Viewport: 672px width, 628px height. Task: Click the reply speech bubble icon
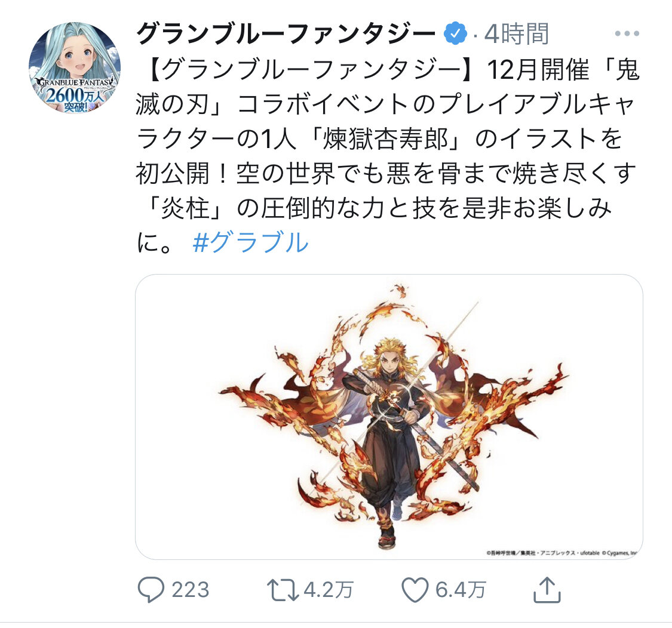[151, 589]
